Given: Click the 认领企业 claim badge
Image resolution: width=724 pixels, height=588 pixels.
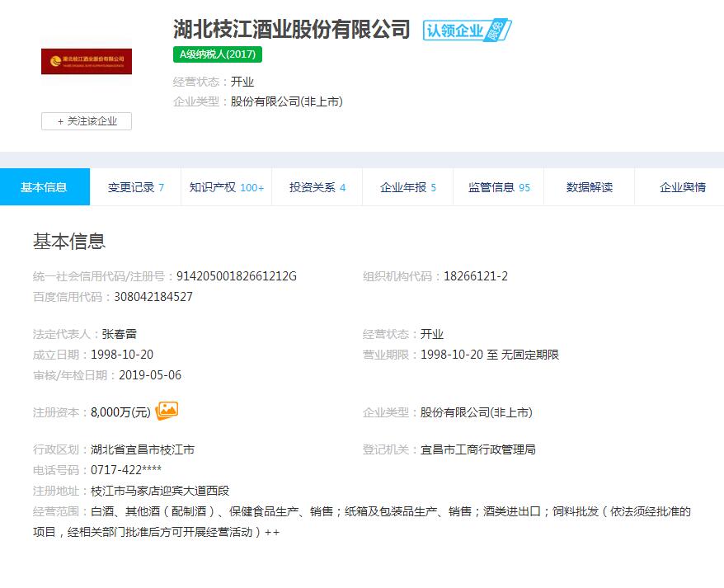Looking at the screenshot, I should [467, 31].
